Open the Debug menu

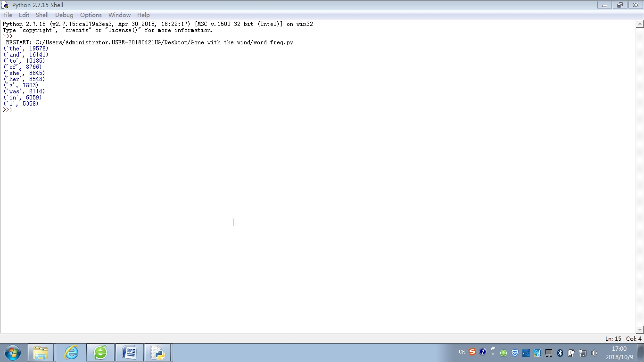pos(64,15)
